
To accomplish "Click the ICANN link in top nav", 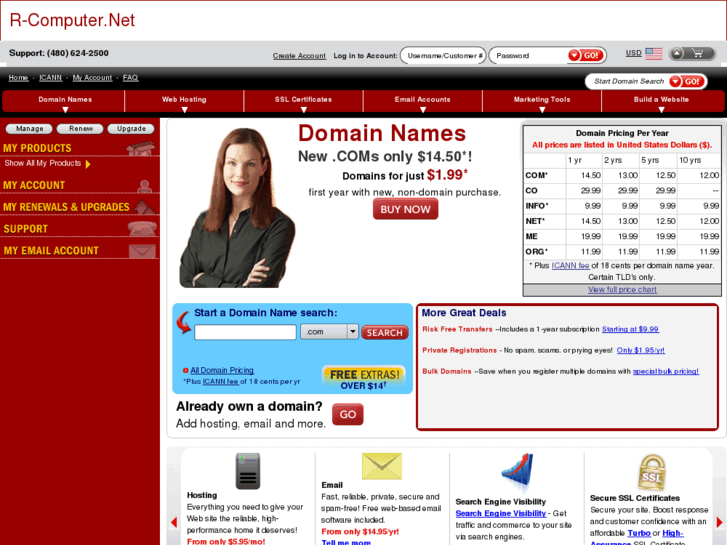I will (x=51, y=77).
